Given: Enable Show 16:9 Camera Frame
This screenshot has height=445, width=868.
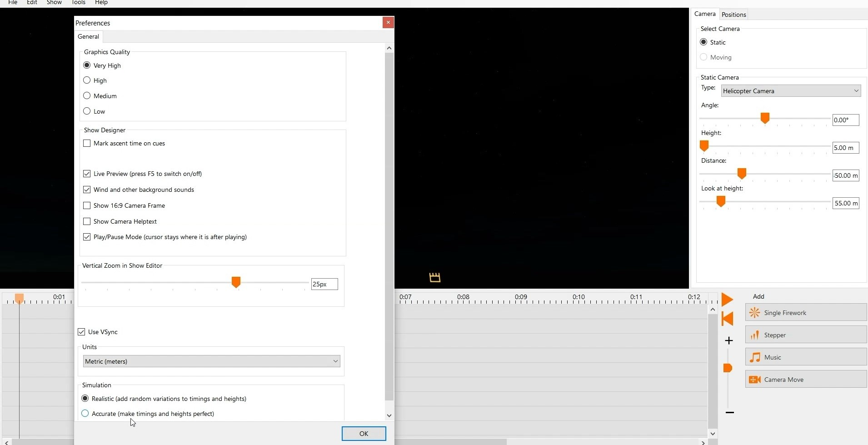Looking at the screenshot, I should pyautogui.click(x=87, y=205).
